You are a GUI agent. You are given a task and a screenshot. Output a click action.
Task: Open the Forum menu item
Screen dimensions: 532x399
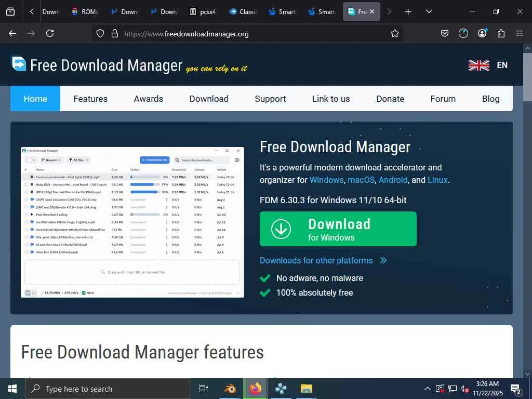point(443,99)
